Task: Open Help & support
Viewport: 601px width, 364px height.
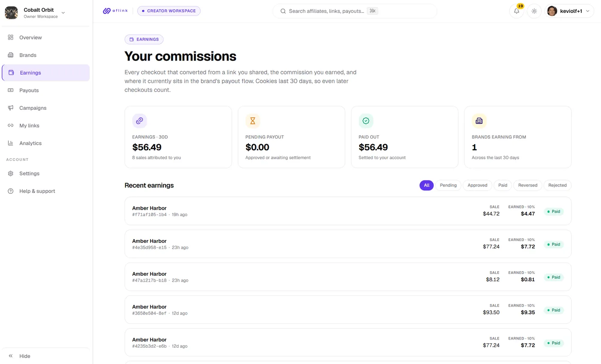Action: (46, 191)
